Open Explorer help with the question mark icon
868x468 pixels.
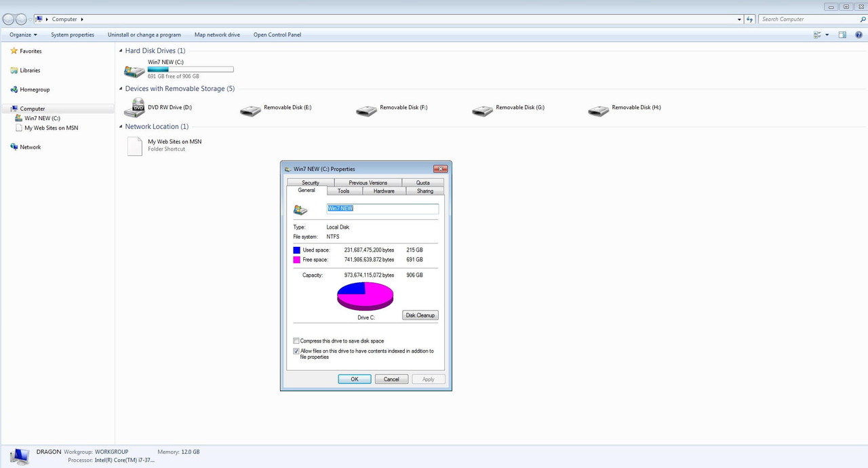[x=859, y=35]
